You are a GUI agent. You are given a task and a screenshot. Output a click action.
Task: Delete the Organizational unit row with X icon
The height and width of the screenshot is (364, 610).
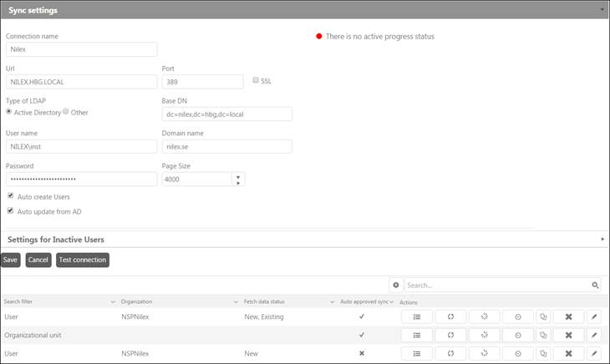568,335
